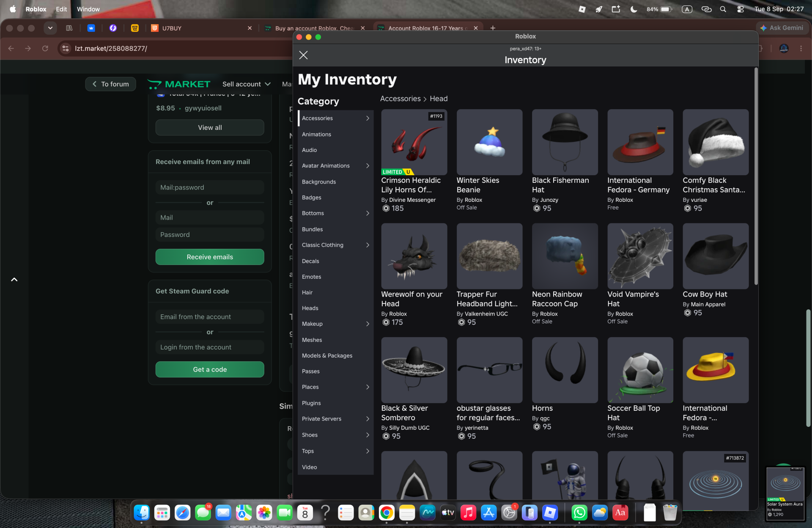Open the Apple menu
The image size is (812, 528).
[x=13, y=9]
